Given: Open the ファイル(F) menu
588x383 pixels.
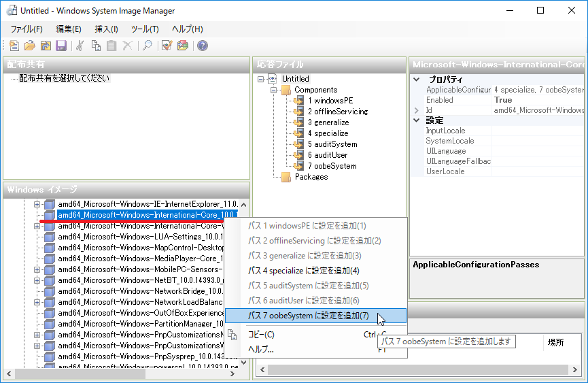Looking at the screenshot, I should 27,29.
